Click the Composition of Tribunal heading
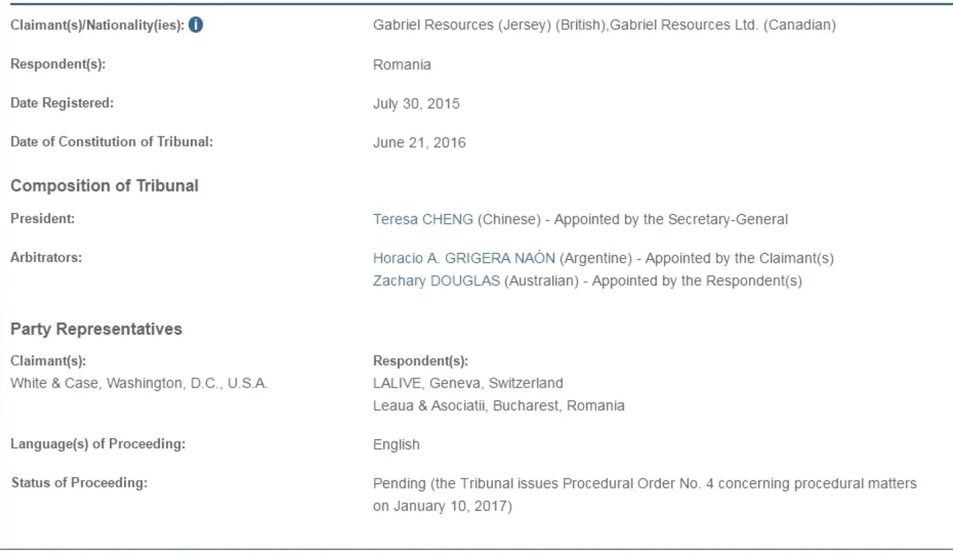This screenshot has height=560, width=953. pyautogui.click(x=105, y=186)
